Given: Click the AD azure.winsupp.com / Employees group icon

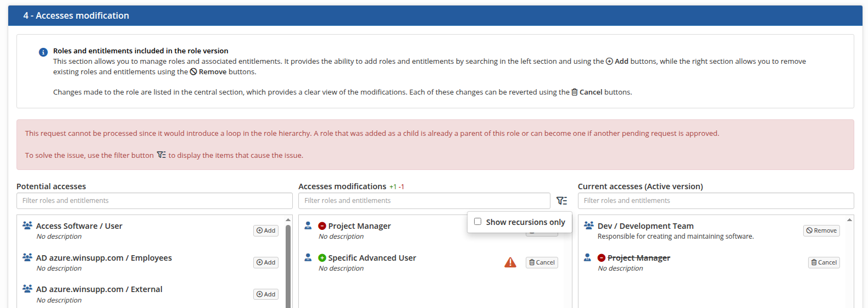Looking at the screenshot, I should click(27, 257).
